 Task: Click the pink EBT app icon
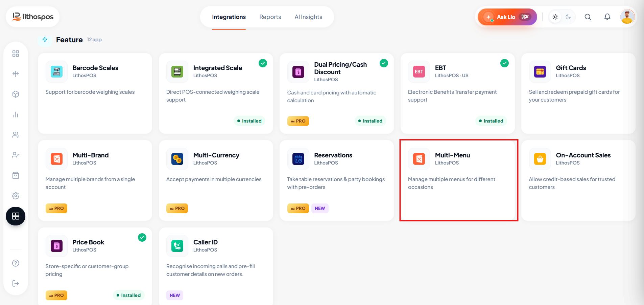pyautogui.click(x=419, y=71)
